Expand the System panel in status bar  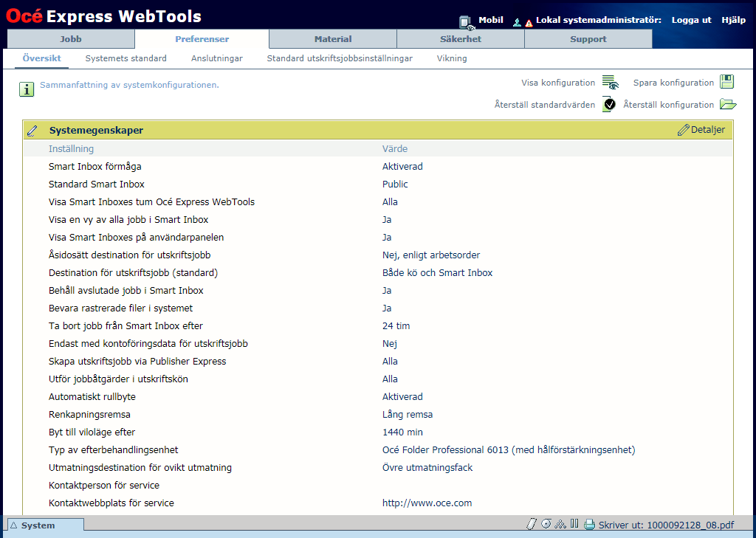click(x=46, y=525)
